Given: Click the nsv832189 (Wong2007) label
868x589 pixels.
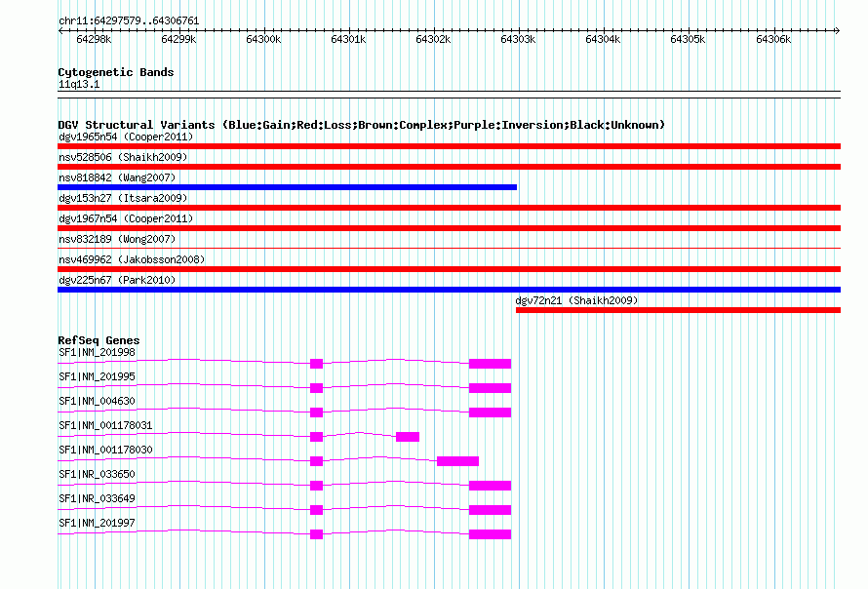Looking at the screenshot, I should pos(117,239).
